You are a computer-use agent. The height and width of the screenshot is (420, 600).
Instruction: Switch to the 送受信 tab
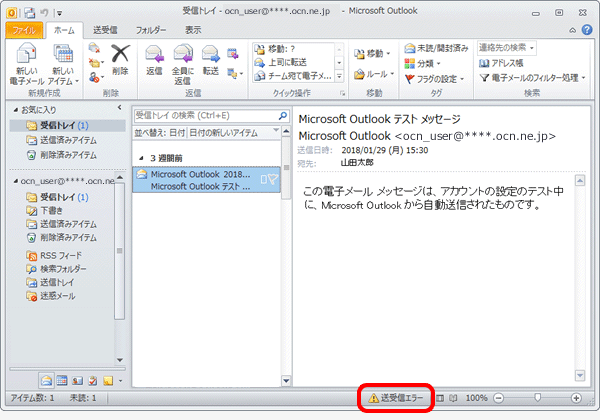[105, 30]
